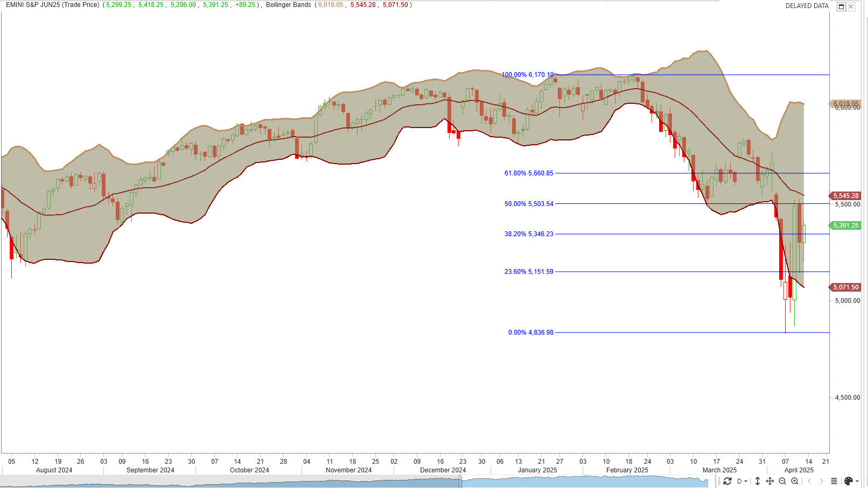The image size is (868, 488).
Task: Click the April 2025 axis label
Action: coord(799,470)
